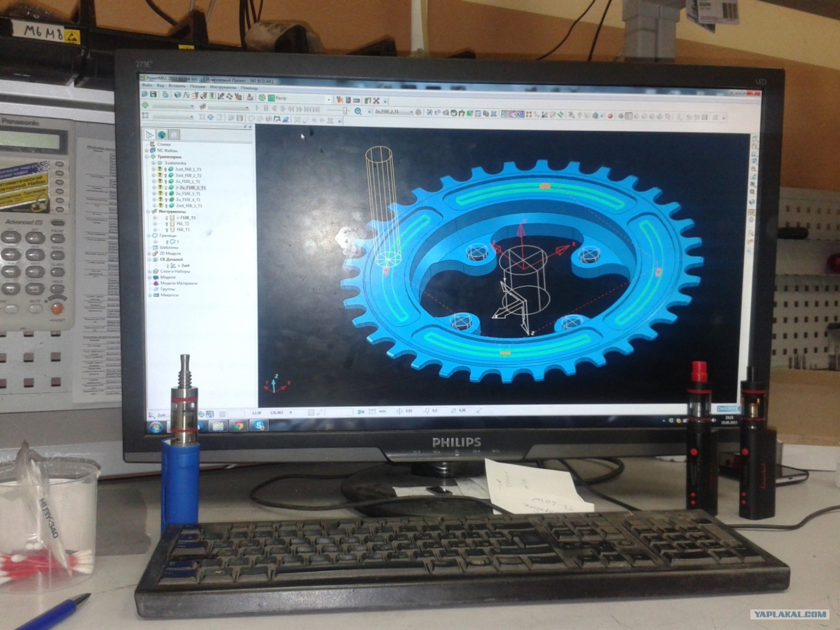
Task: Collapse the Инструменты node
Action: 148,211
